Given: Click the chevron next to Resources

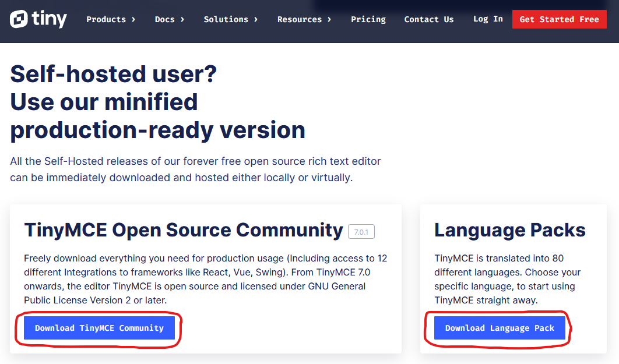Looking at the screenshot, I should pos(329,19).
